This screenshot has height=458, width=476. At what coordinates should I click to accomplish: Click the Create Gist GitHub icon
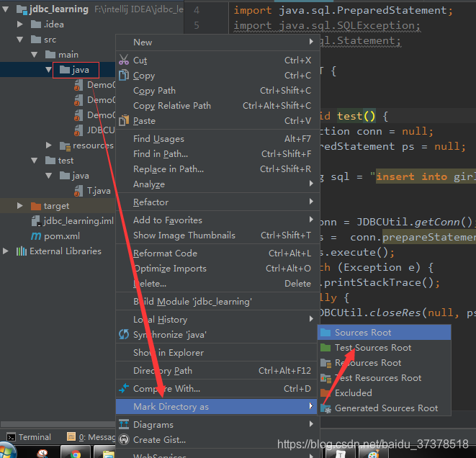[124, 439]
